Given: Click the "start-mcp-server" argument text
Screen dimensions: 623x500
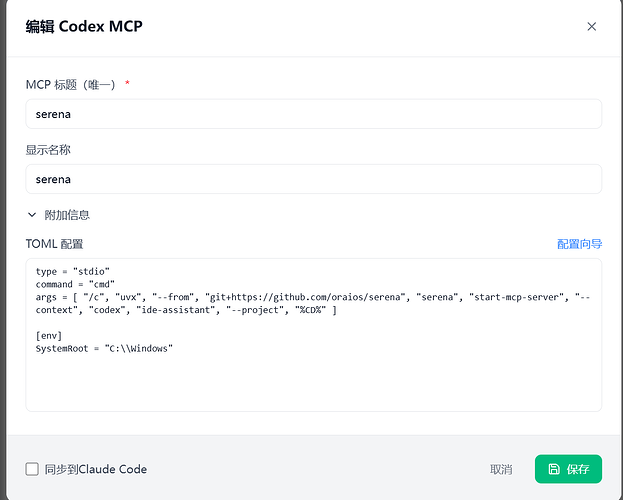Looking at the screenshot, I should [x=516, y=297].
